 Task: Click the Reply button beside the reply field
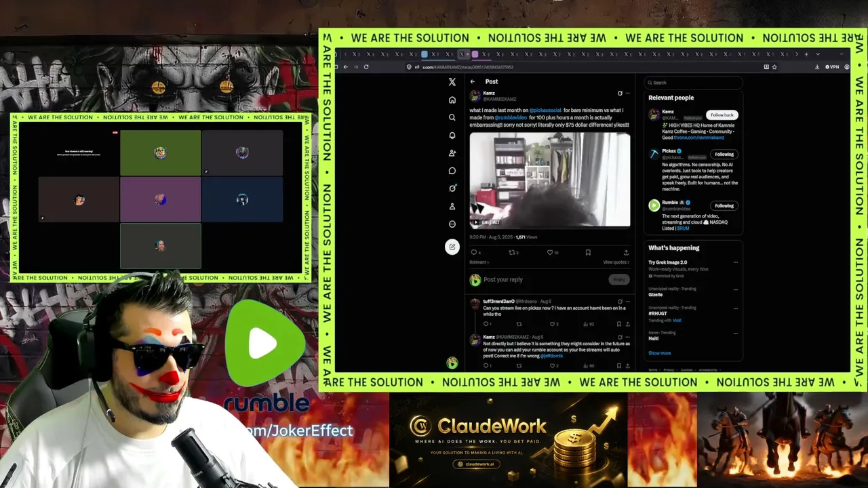point(619,279)
